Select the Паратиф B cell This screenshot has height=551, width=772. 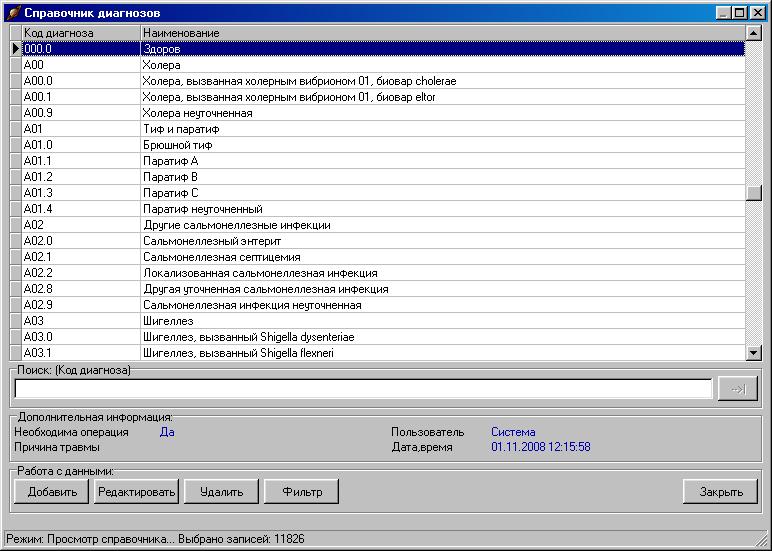443,177
